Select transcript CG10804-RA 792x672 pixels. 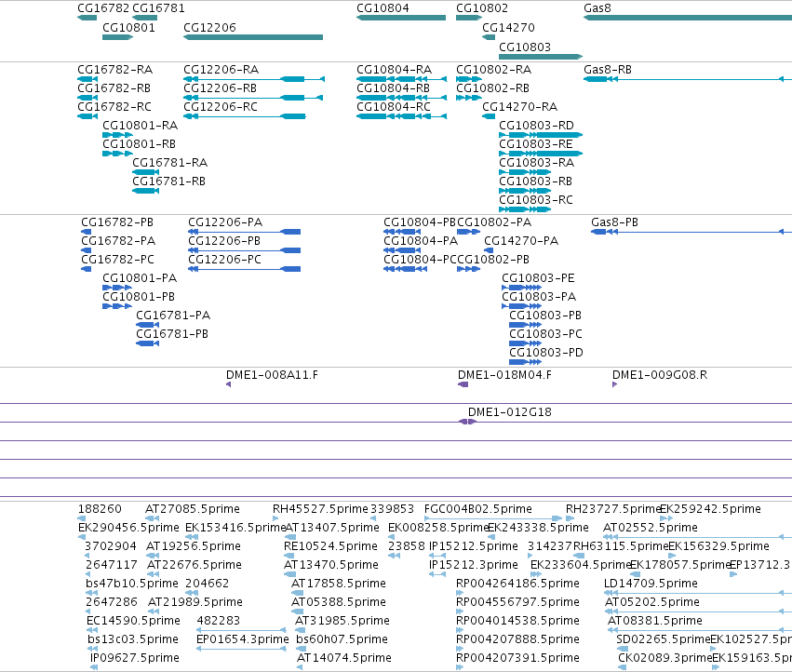[x=401, y=79]
